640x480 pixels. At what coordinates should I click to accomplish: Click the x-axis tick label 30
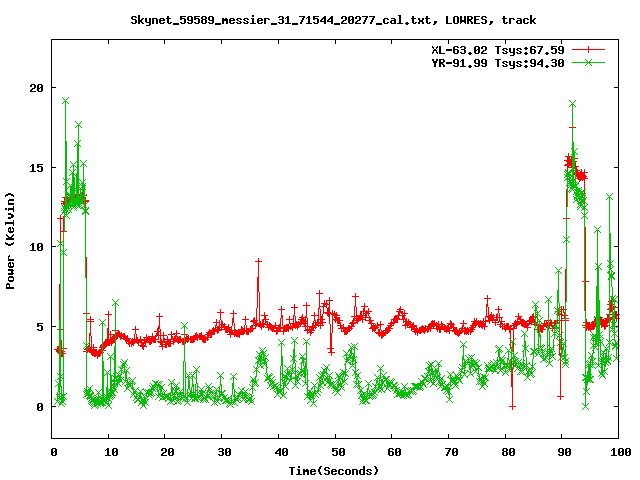point(224,452)
